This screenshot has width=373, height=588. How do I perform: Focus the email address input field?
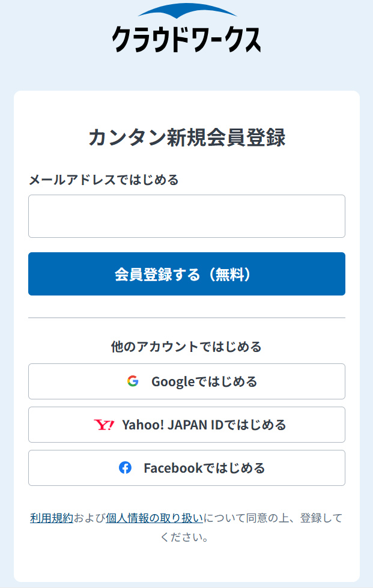186,216
